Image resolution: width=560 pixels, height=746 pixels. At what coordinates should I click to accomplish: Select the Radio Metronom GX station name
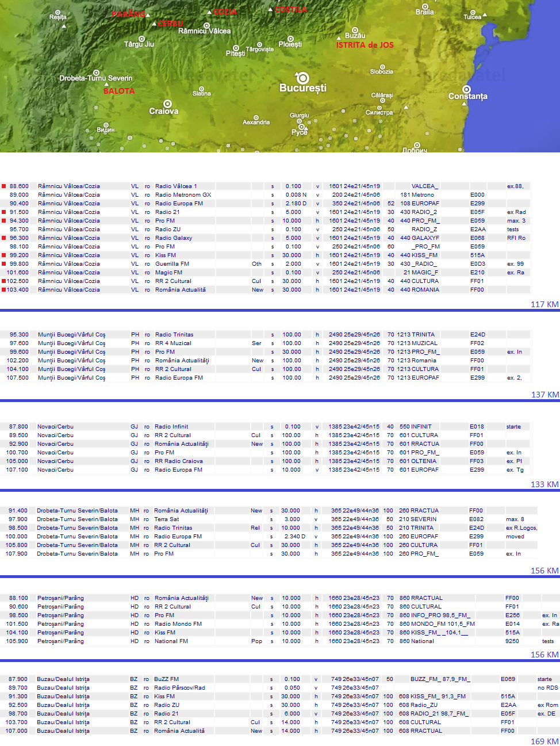click(183, 195)
